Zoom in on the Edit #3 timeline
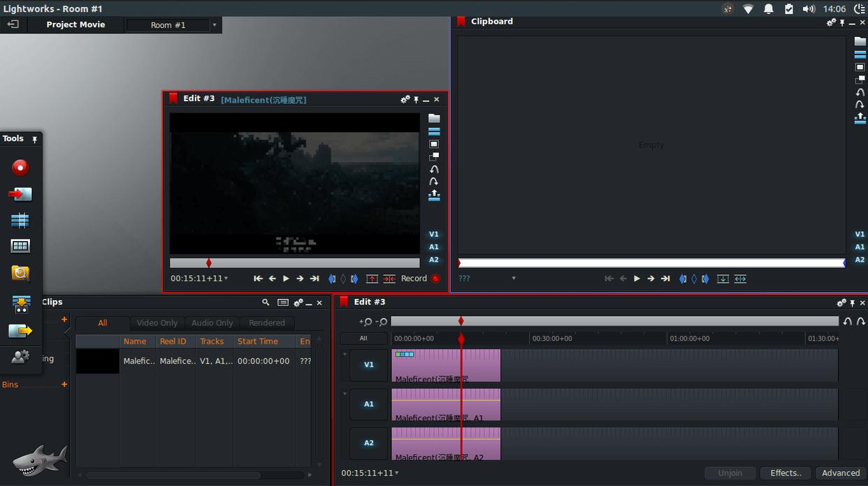 366,322
